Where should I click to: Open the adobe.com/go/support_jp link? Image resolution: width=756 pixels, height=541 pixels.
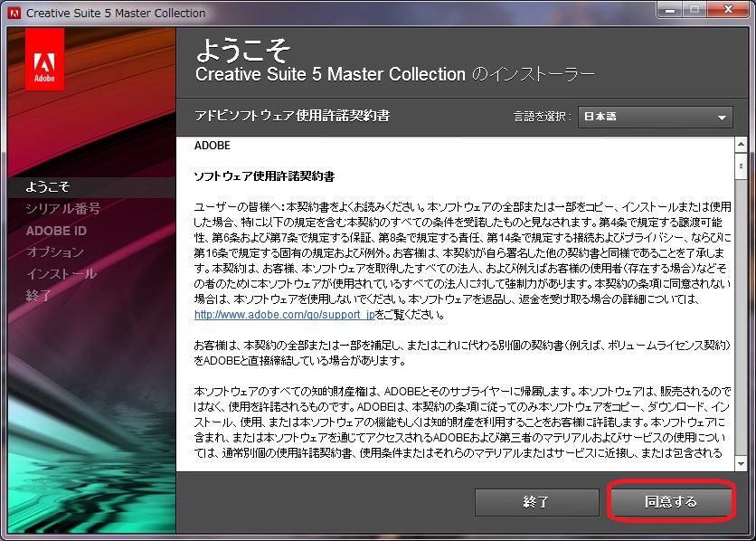coord(285,315)
